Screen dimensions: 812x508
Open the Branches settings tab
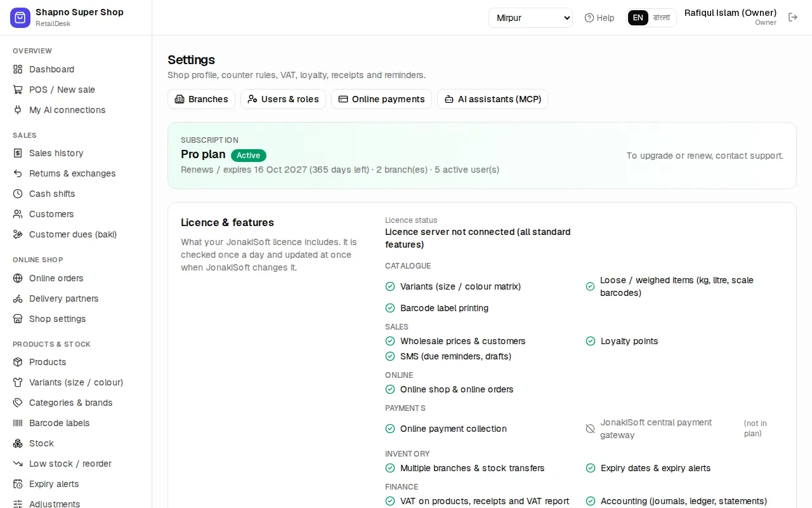point(202,99)
